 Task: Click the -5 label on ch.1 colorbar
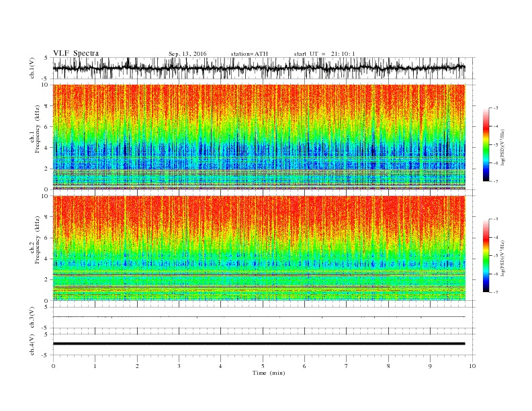point(496,145)
